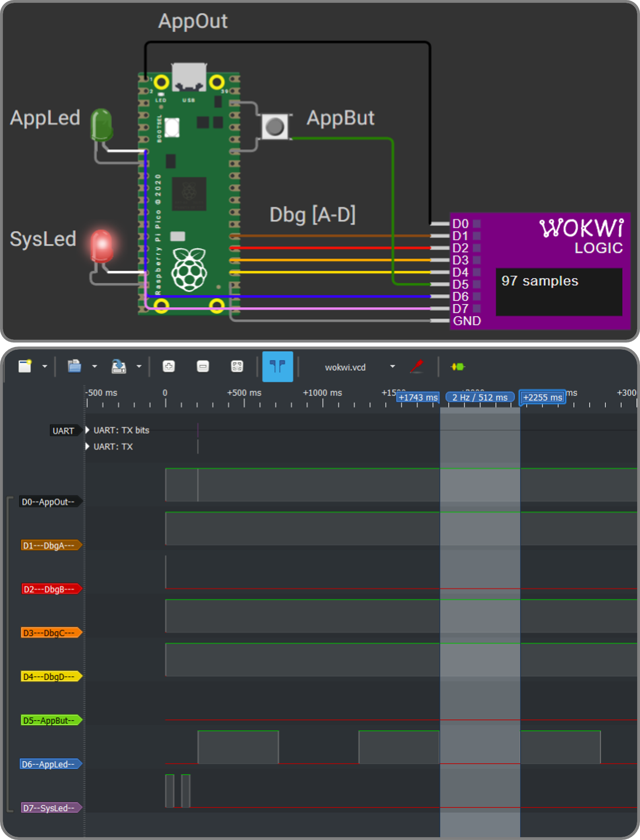Click the D0--AppOut-- channel label
Image resolution: width=640 pixels, height=840 pixels.
49,502
